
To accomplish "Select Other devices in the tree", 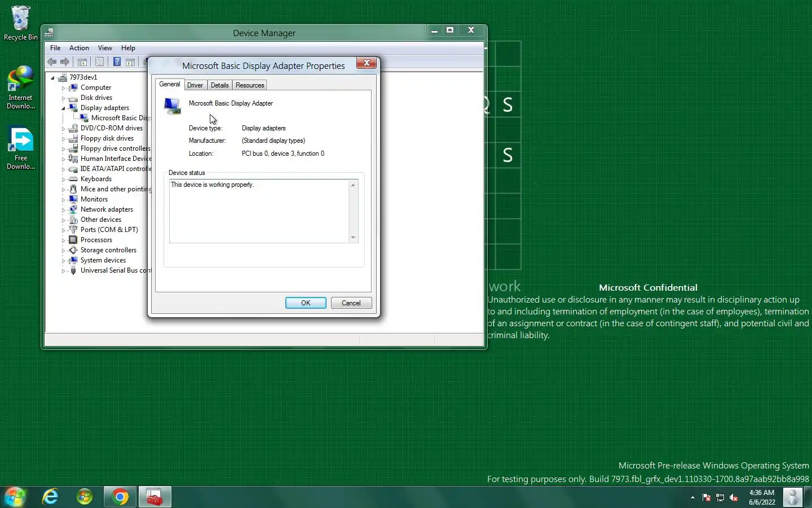I will click(95, 220).
